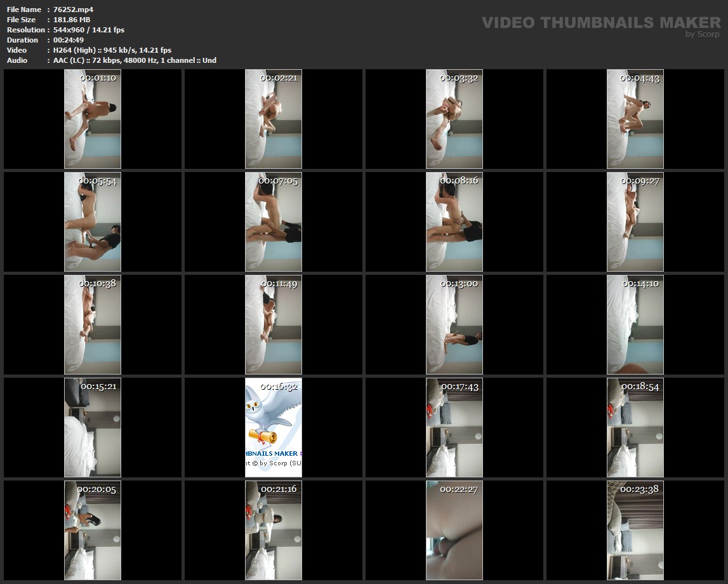Open the 00:15:21 room thumbnail
This screenshot has height=584, width=728.
point(93,427)
